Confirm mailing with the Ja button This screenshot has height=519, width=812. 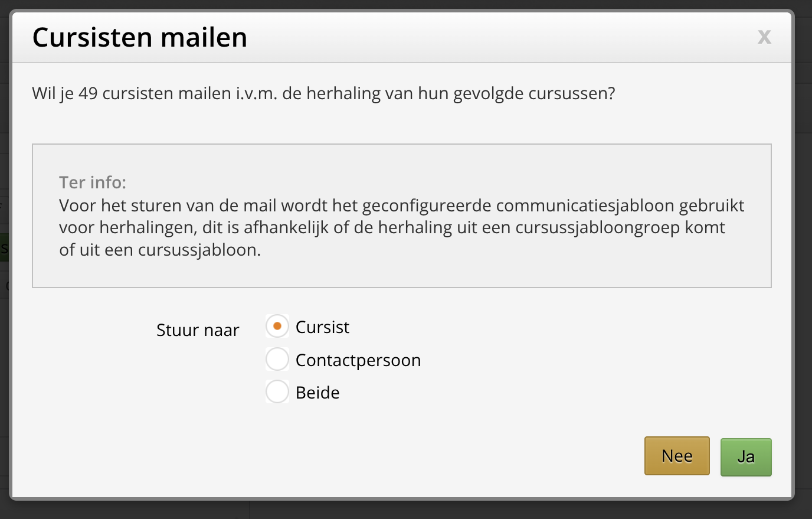coord(746,456)
